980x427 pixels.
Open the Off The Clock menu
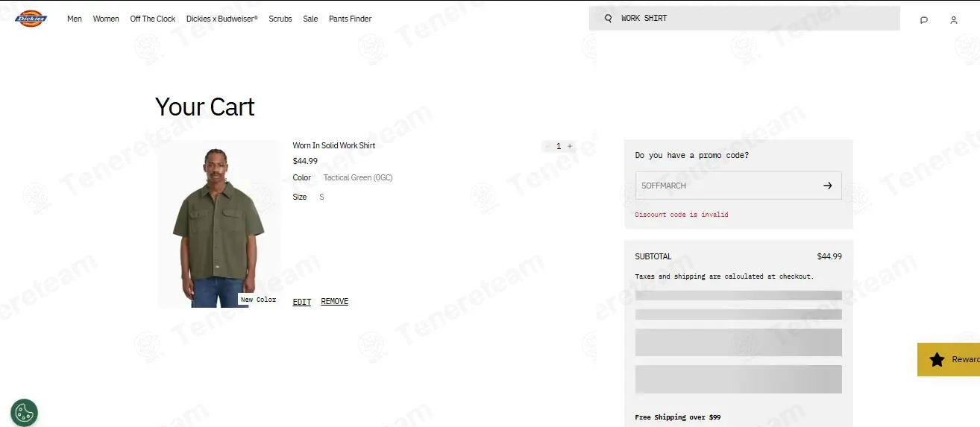coord(153,19)
